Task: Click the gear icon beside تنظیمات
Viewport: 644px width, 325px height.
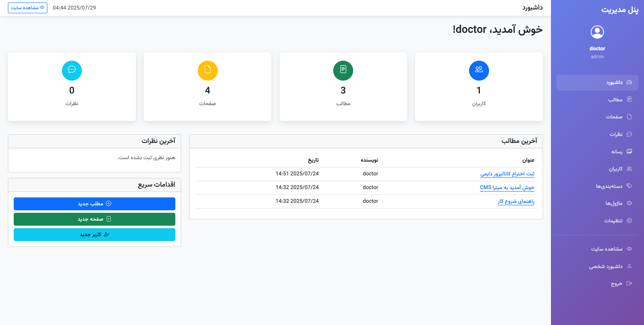Action: click(x=629, y=221)
